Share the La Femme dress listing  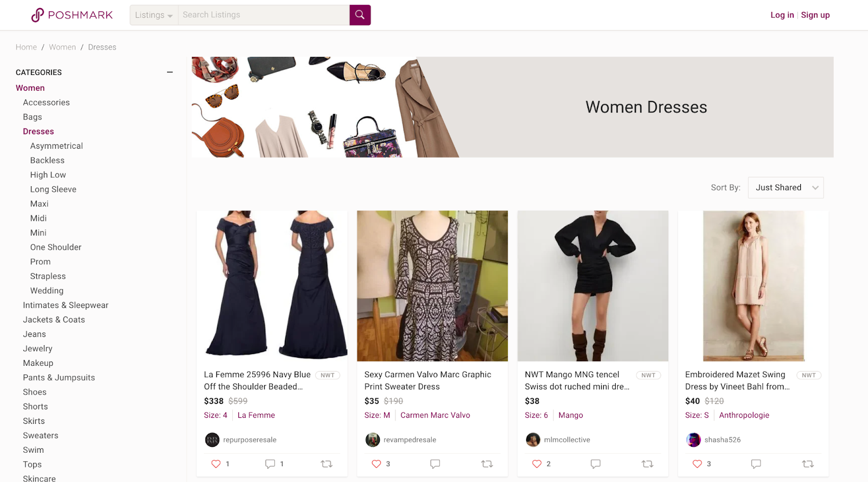click(x=327, y=464)
